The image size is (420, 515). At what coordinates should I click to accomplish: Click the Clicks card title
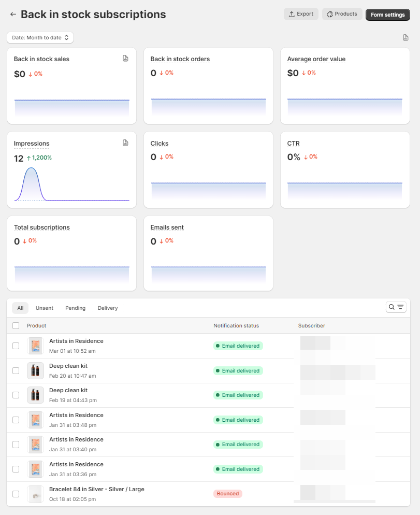coord(160,144)
